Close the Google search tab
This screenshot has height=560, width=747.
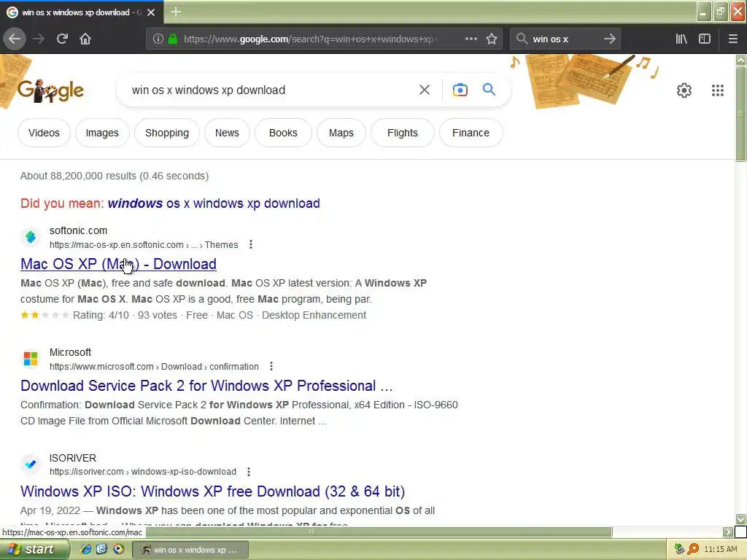coord(151,12)
